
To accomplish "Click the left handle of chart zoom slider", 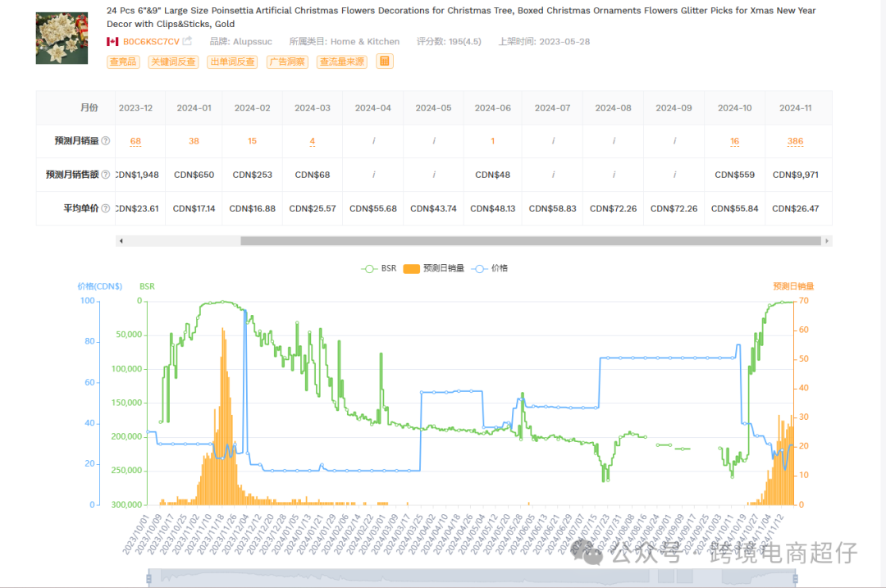I will (148, 579).
